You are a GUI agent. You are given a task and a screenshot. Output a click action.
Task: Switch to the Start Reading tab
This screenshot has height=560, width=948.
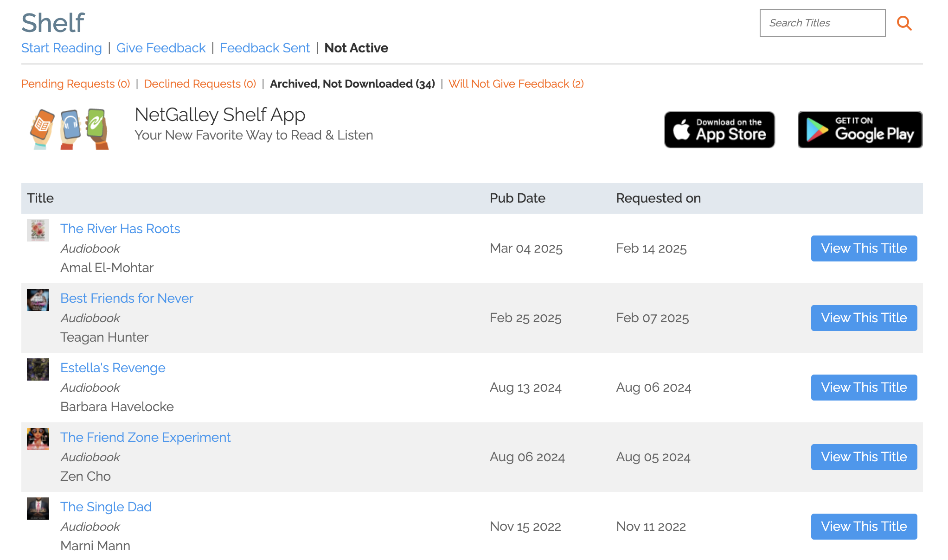tap(62, 48)
